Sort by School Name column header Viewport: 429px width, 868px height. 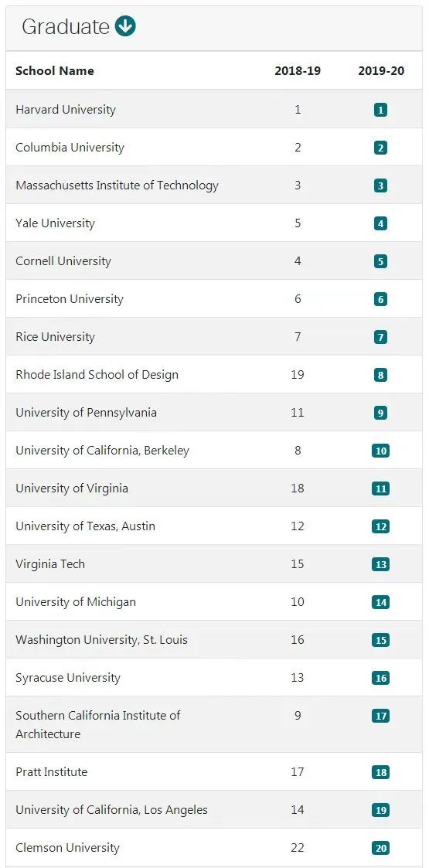click(x=55, y=71)
